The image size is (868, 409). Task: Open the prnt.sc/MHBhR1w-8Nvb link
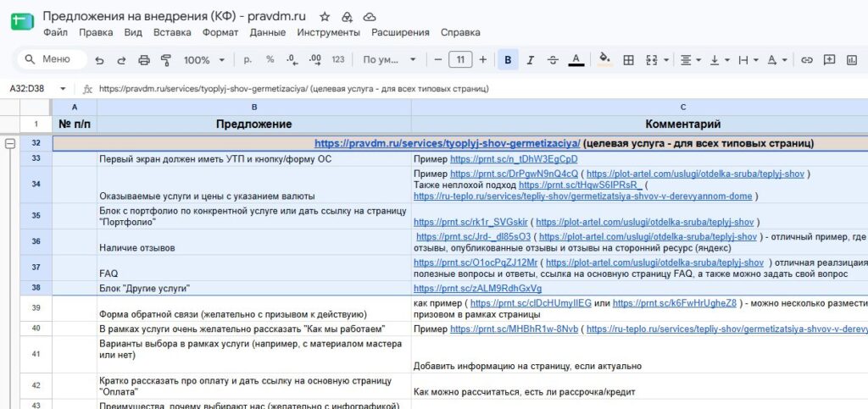click(515, 329)
